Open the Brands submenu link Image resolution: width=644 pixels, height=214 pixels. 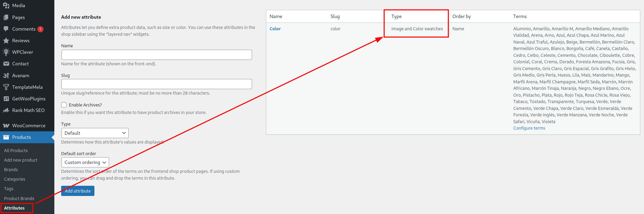pos(11,169)
